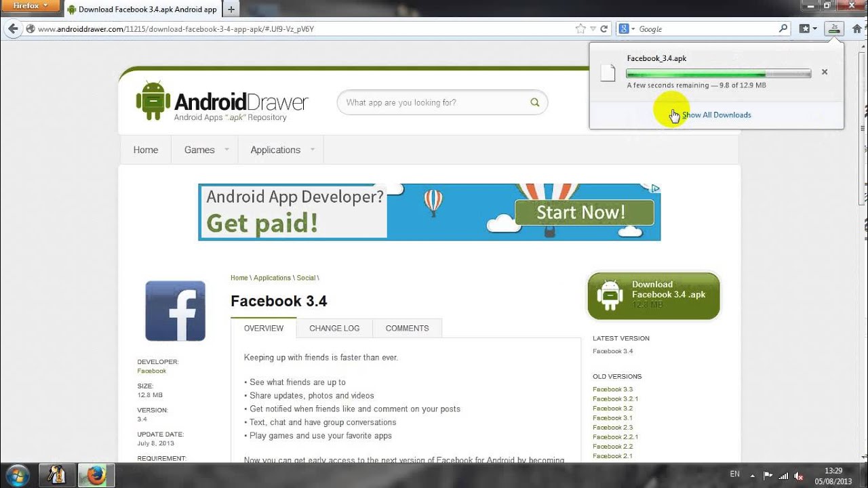The image size is (868, 488).
Task: Reload the page with the refresh icon
Action: 604,29
